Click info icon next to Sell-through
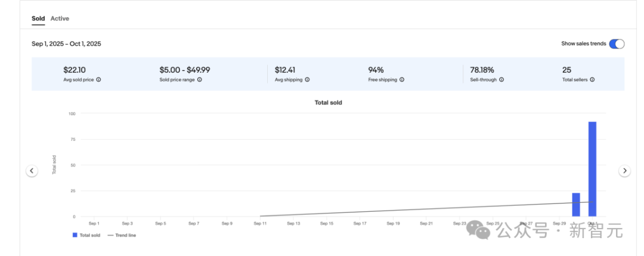 [501, 79]
